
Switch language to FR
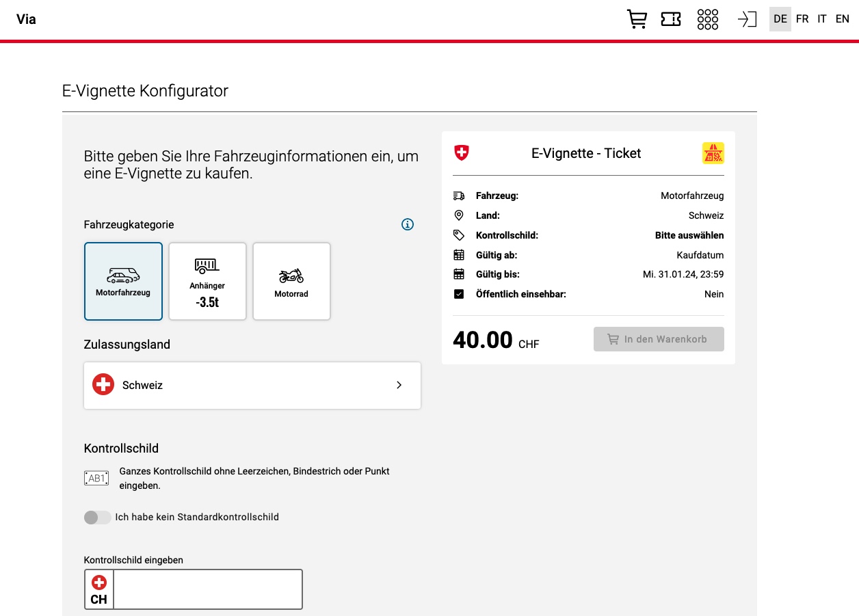click(x=802, y=18)
